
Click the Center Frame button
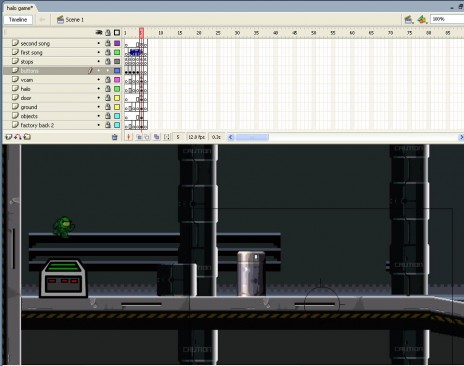[129, 137]
